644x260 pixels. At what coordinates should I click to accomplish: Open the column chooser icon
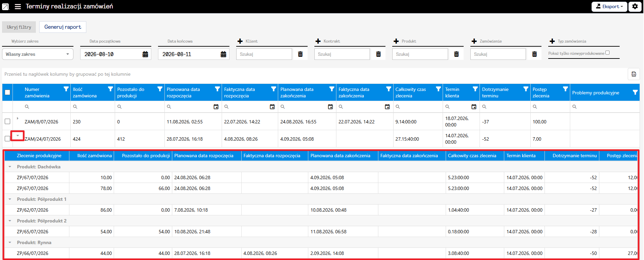[x=634, y=74]
